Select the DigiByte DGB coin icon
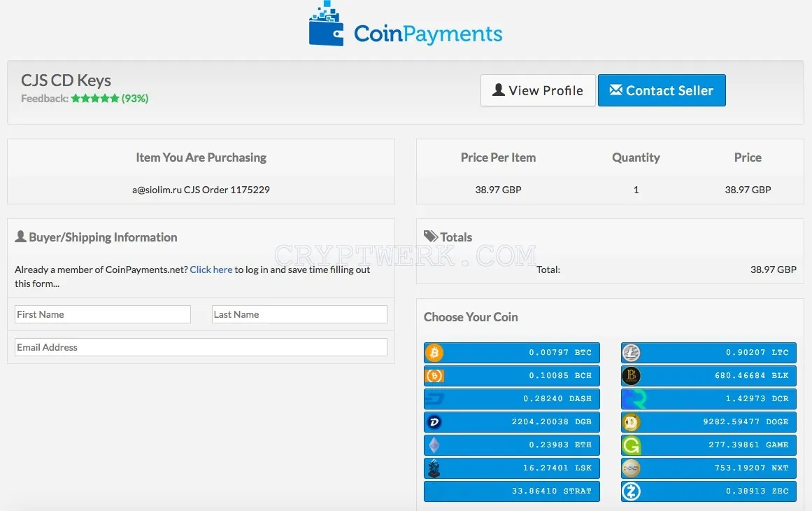This screenshot has height=511, width=812. point(434,422)
